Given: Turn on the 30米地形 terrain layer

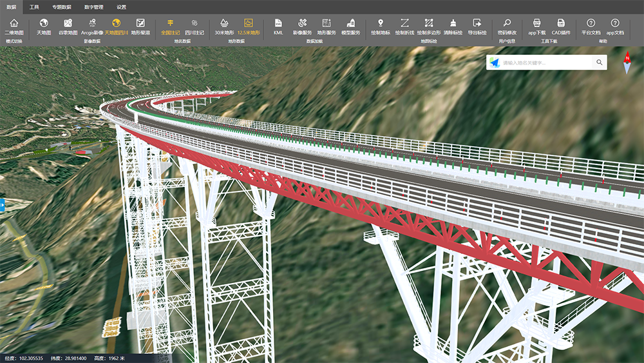Looking at the screenshot, I should coord(223,26).
